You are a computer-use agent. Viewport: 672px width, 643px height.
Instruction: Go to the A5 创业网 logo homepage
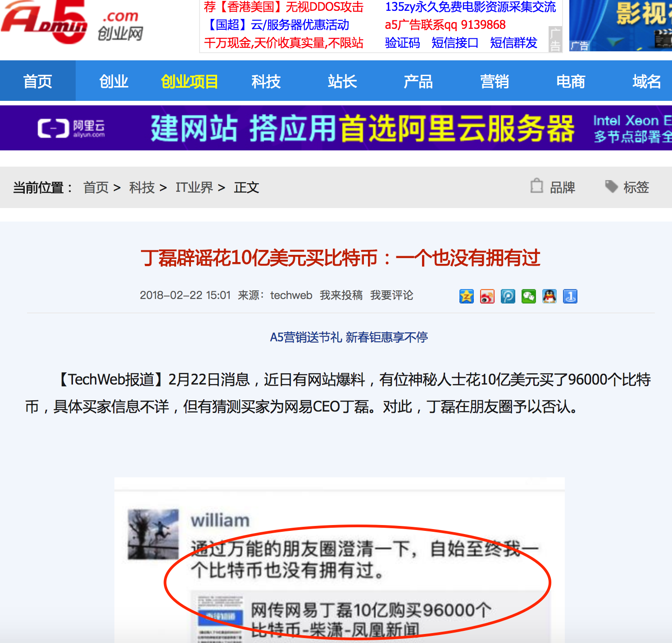point(72,23)
